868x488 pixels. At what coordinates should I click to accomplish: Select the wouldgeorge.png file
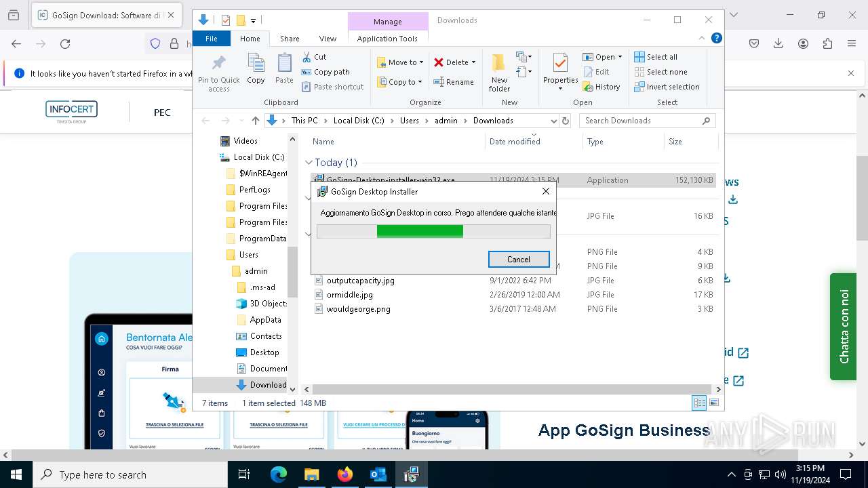(359, 309)
